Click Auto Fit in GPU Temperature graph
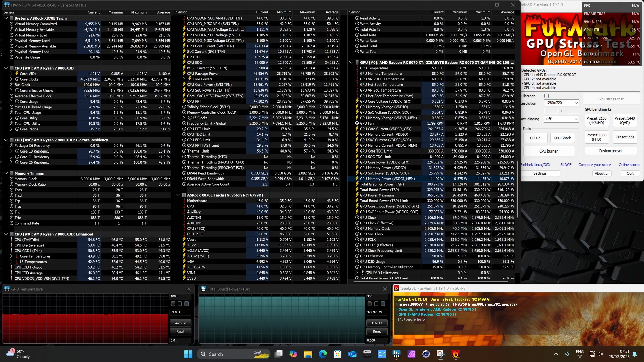The width and height of the screenshot is (644, 362). tap(180, 323)
